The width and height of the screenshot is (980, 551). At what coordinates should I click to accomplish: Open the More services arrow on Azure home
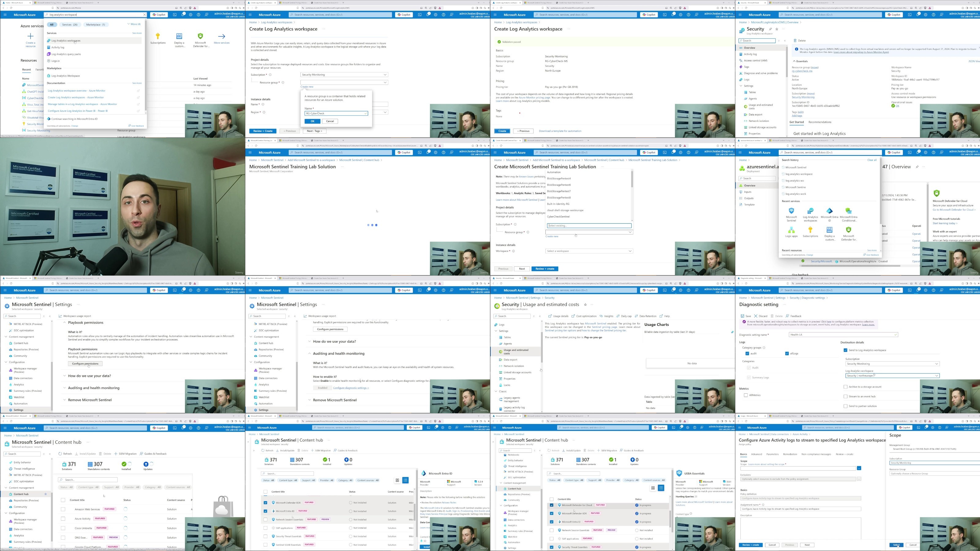pyautogui.click(x=222, y=36)
